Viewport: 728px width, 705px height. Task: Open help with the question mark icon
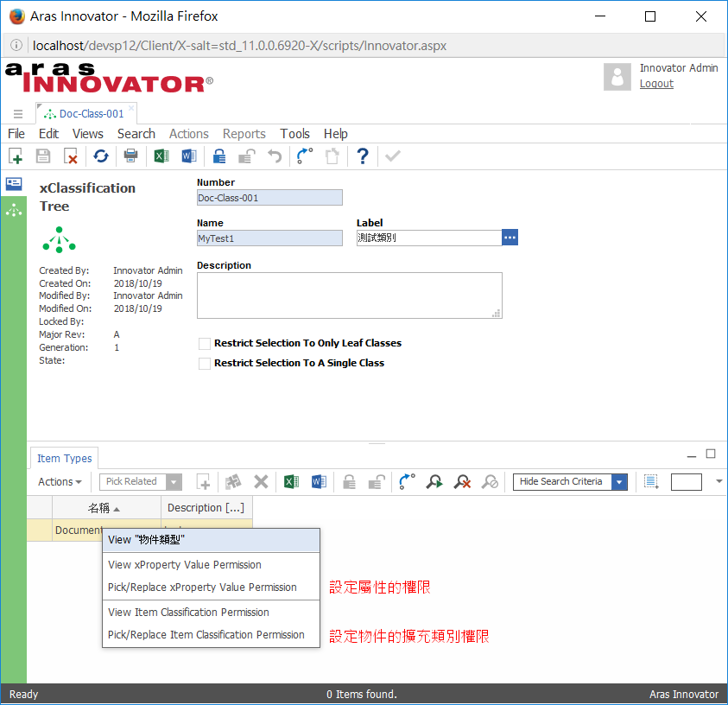[363, 156]
